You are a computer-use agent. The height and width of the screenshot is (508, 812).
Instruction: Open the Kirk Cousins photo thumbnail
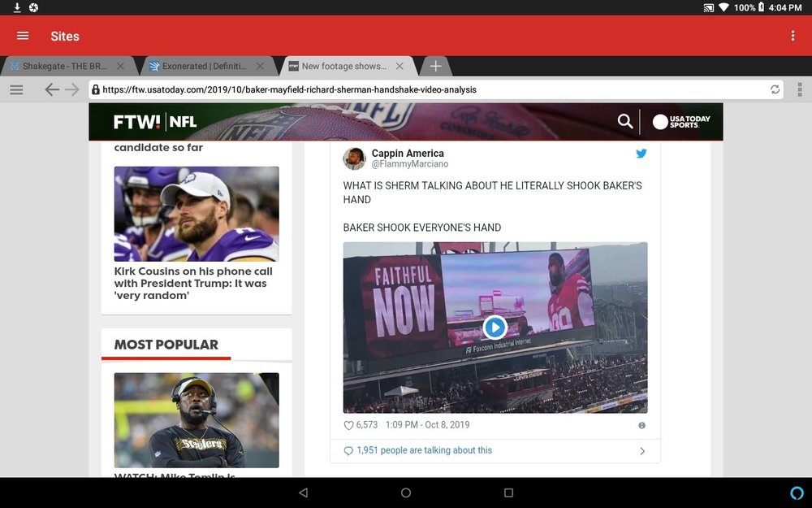197,214
